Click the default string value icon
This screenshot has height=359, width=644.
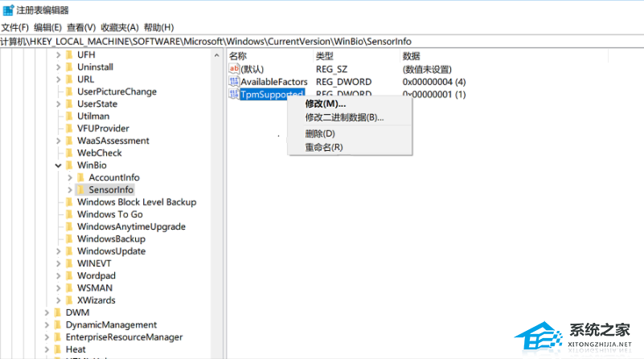pos(234,69)
